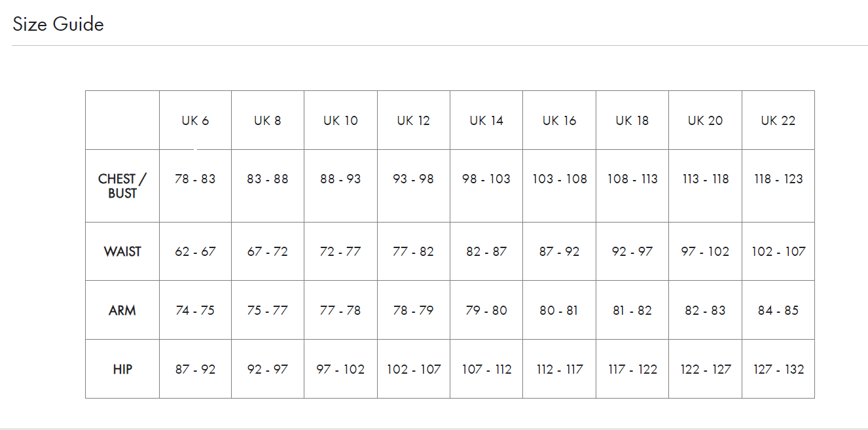868x430 pixels.
Task: Choose the UK 16 column header
Action: pyautogui.click(x=559, y=120)
